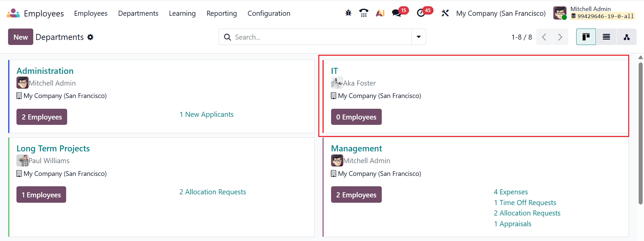Open the VoIP phone icon
644x241 pixels.
[x=364, y=13]
